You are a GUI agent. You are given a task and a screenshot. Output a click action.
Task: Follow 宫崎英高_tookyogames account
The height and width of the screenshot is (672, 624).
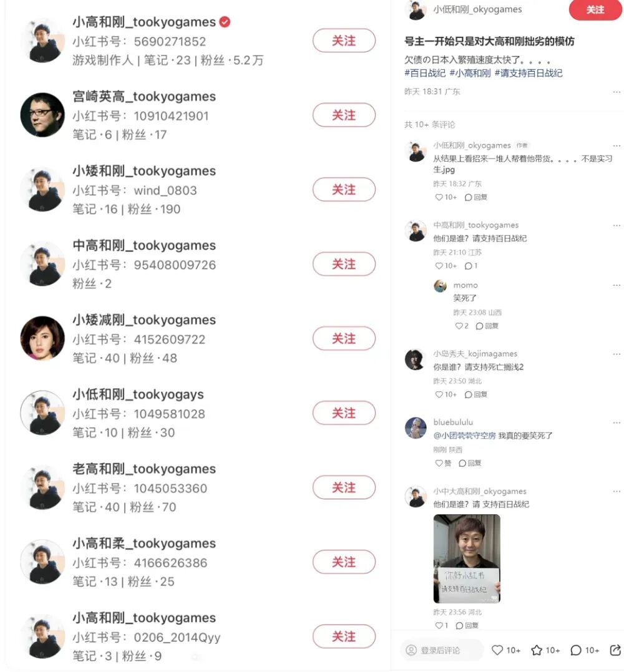tap(344, 115)
